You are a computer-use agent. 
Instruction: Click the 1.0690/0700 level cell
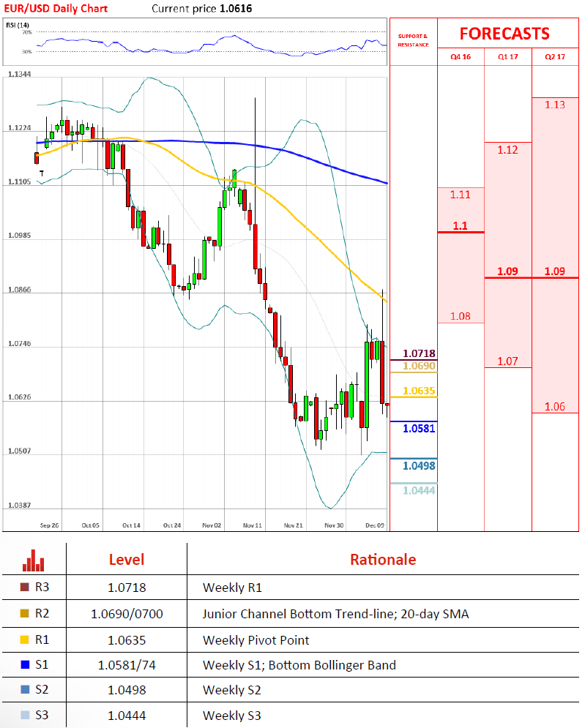click(127, 614)
